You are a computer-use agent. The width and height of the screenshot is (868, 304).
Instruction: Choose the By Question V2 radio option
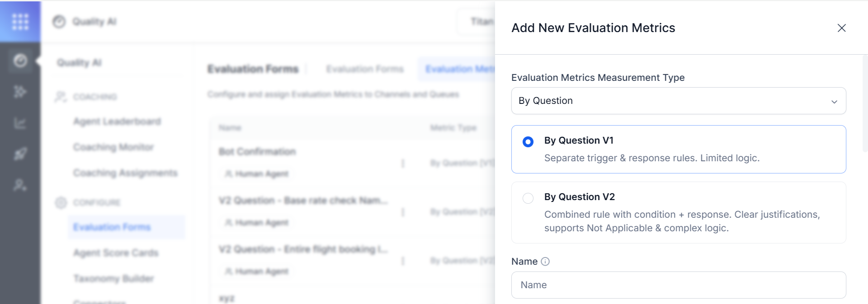528,198
